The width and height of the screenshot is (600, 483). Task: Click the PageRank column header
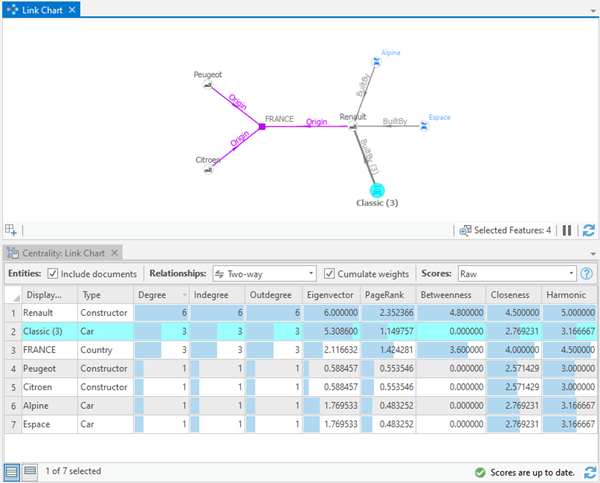click(x=387, y=295)
